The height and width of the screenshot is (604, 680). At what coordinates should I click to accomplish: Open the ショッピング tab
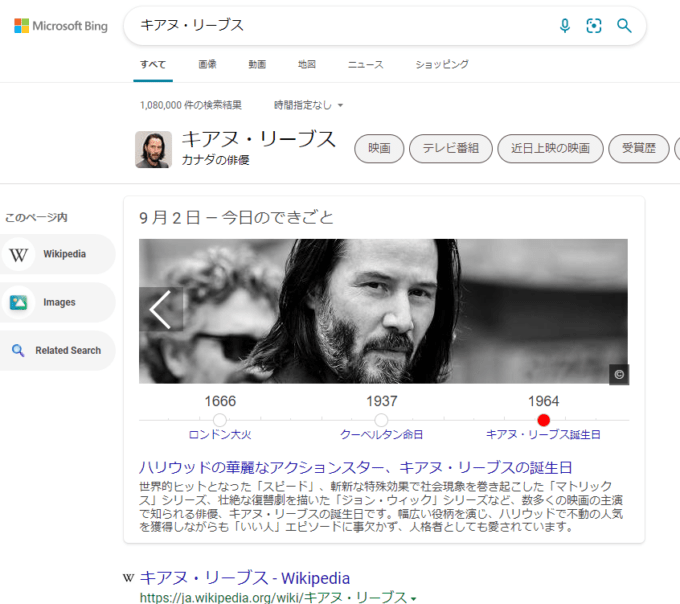point(441,65)
